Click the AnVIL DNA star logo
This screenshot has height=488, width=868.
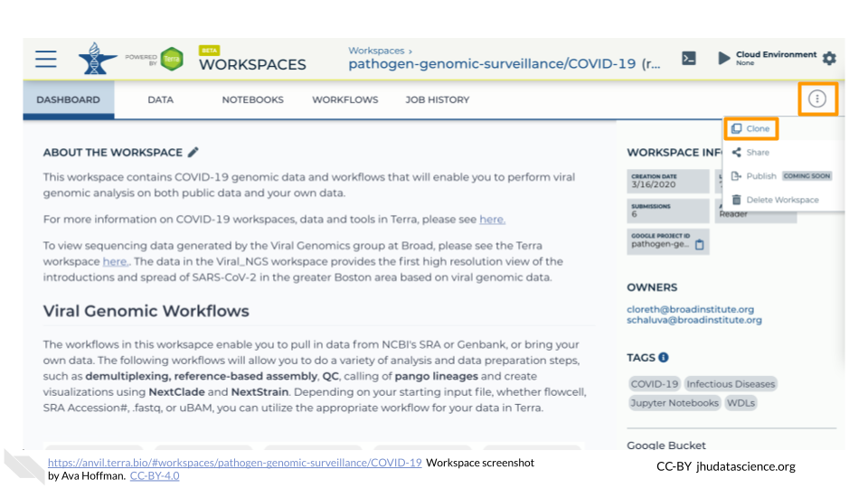98,59
